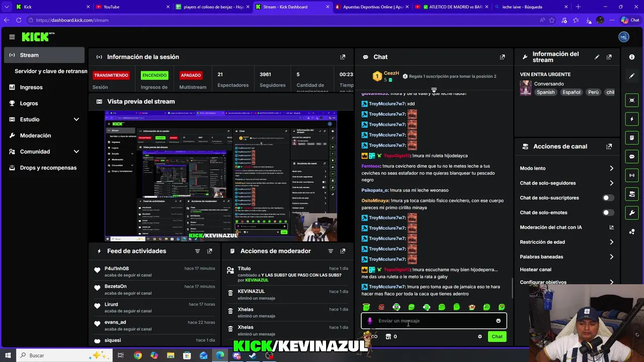The width and height of the screenshot is (644, 362).
Task: Open the emoji picker in message box
Action: (498, 321)
